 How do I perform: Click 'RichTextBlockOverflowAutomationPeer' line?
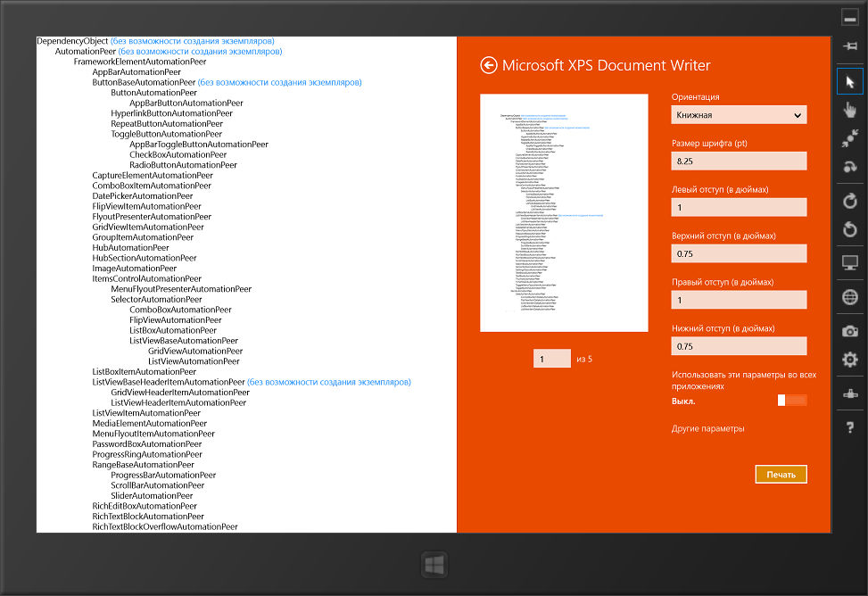(x=165, y=526)
